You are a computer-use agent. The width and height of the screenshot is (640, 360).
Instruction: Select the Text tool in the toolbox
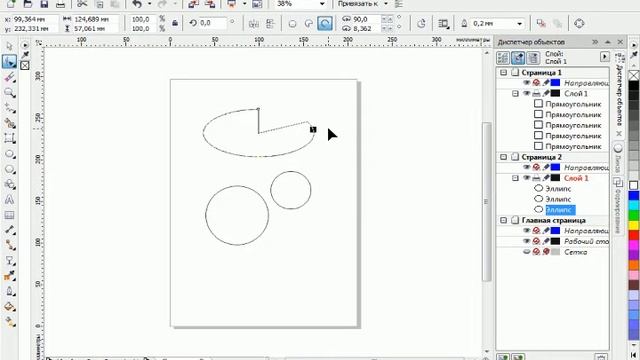(9, 200)
